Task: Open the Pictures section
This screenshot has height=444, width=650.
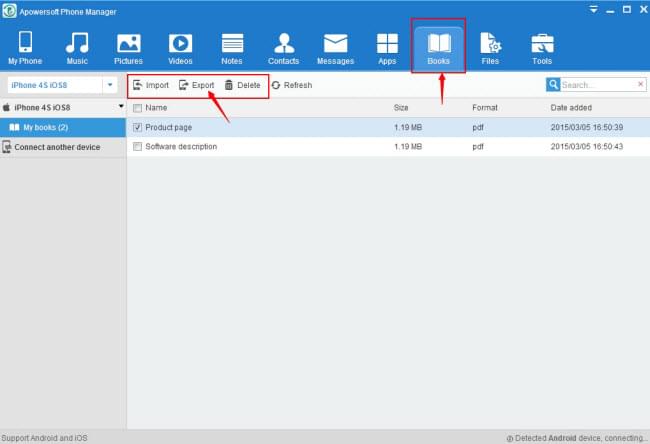Action: tap(129, 48)
